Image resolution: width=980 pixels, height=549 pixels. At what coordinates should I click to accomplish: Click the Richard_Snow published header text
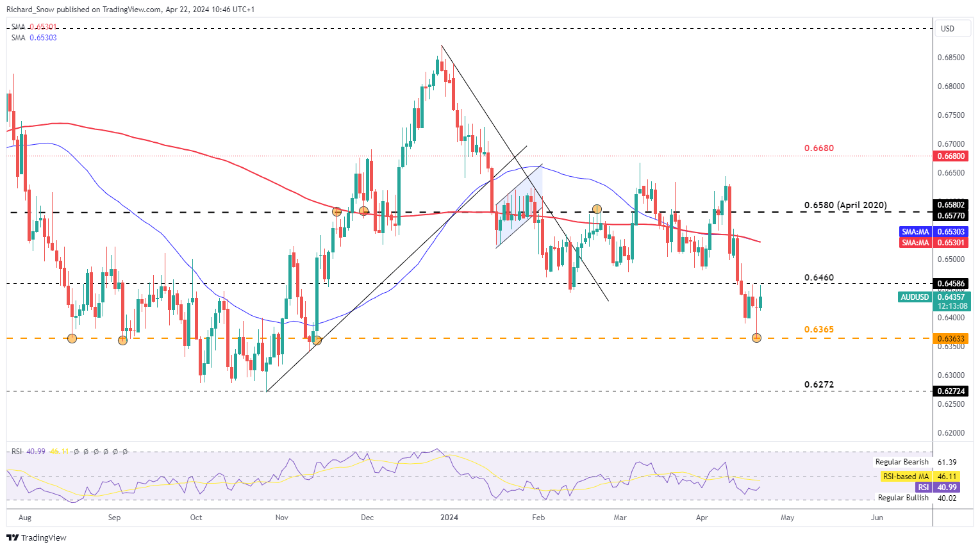pos(130,10)
